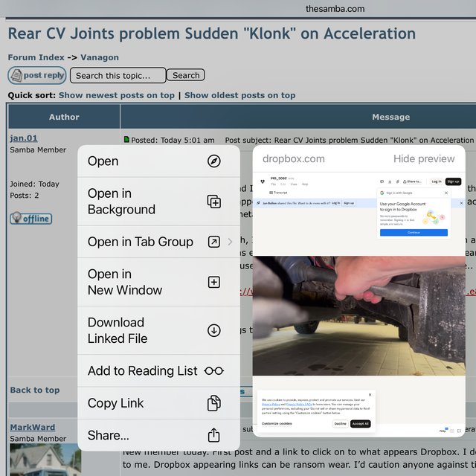The image size is (476, 476).
Task: Toggle fullscreen icon in preview video player
Action: pos(459,431)
